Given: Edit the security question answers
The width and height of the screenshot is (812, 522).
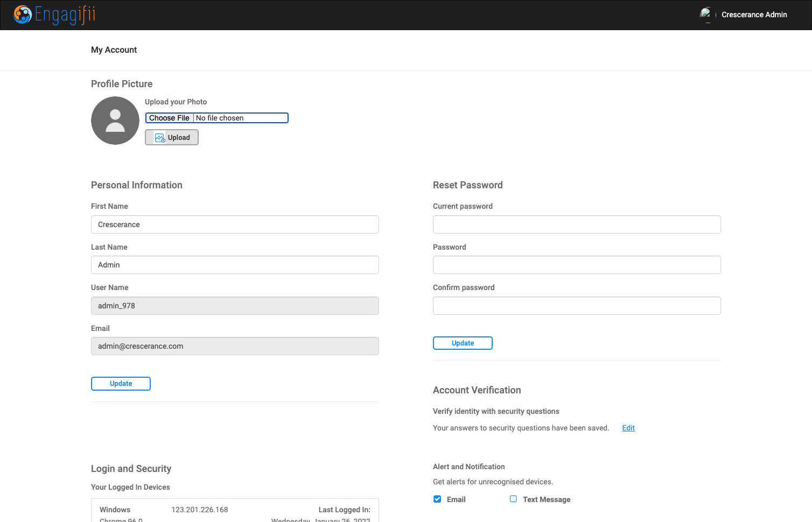Looking at the screenshot, I should pos(628,428).
